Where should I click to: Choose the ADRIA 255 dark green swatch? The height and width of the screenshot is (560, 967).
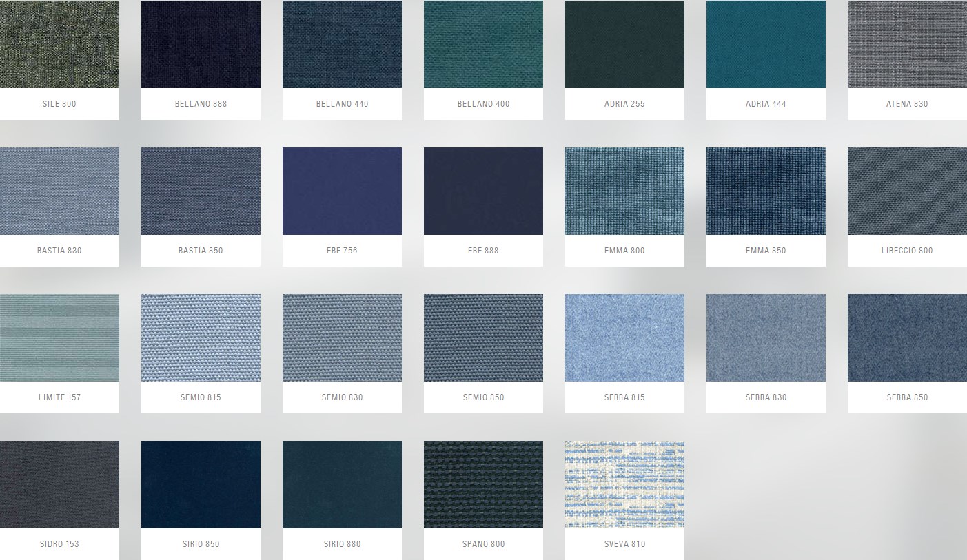tap(624, 44)
